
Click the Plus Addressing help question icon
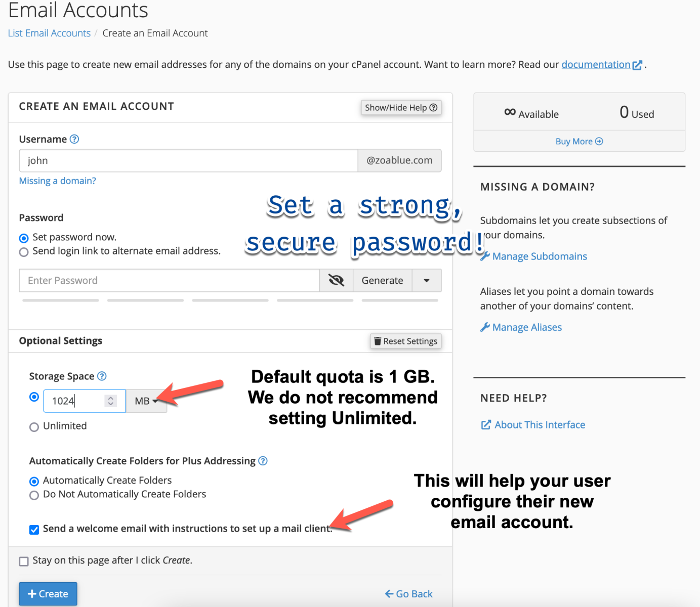tap(263, 461)
